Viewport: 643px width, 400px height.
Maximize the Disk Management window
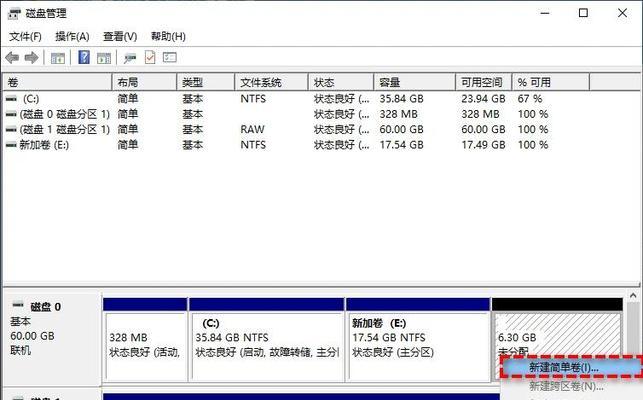pyautogui.click(x=583, y=13)
